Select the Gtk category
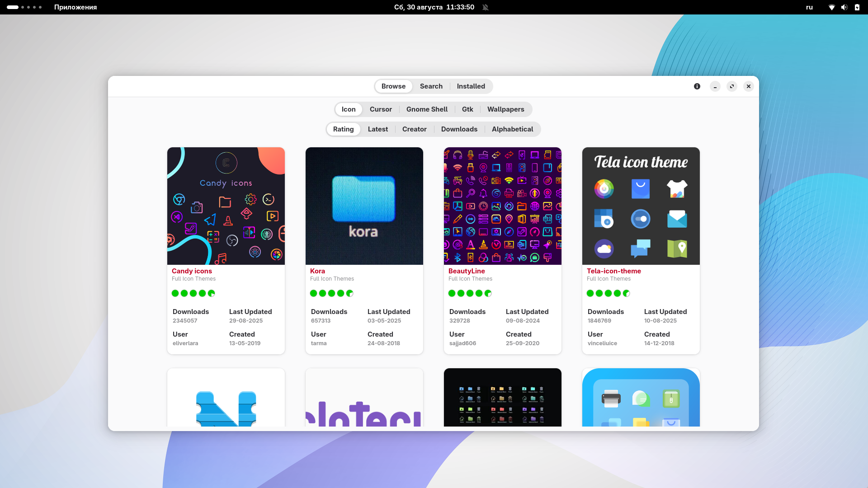The image size is (868, 488). coord(467,109)
